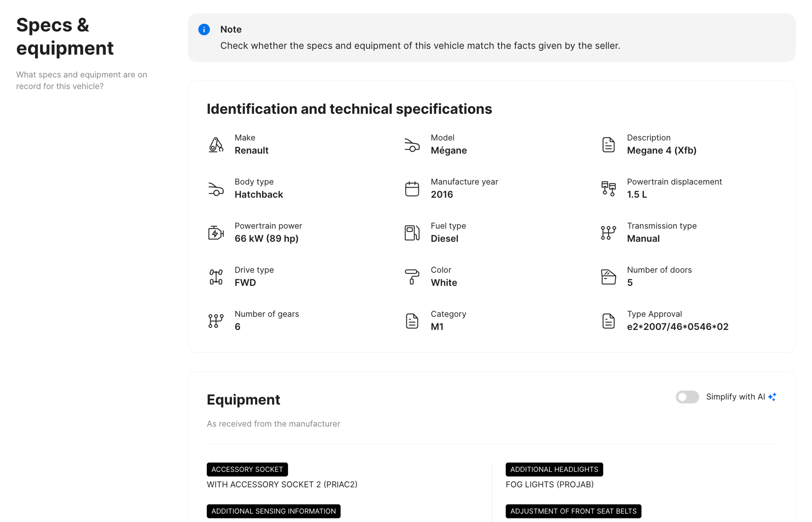Click the 66 kW (89 hp) power value

(266, 239)
